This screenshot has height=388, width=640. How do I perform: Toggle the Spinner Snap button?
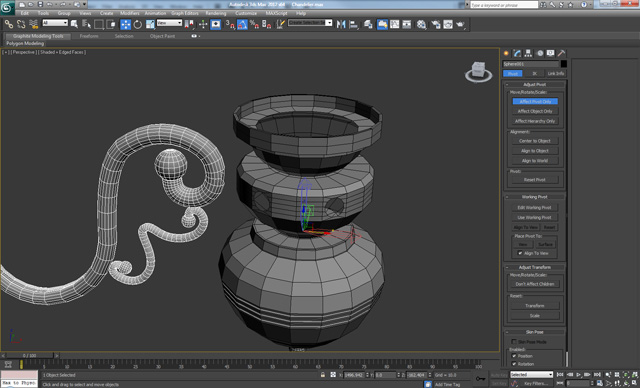[266, 24]
